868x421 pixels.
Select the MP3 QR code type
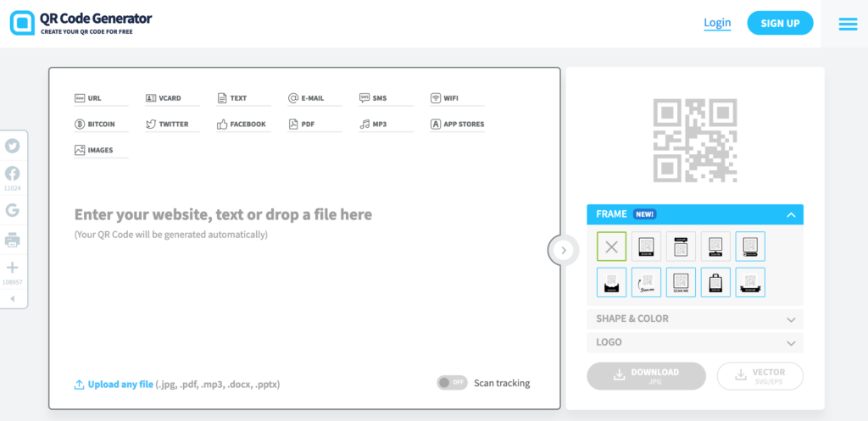point(386,125)
